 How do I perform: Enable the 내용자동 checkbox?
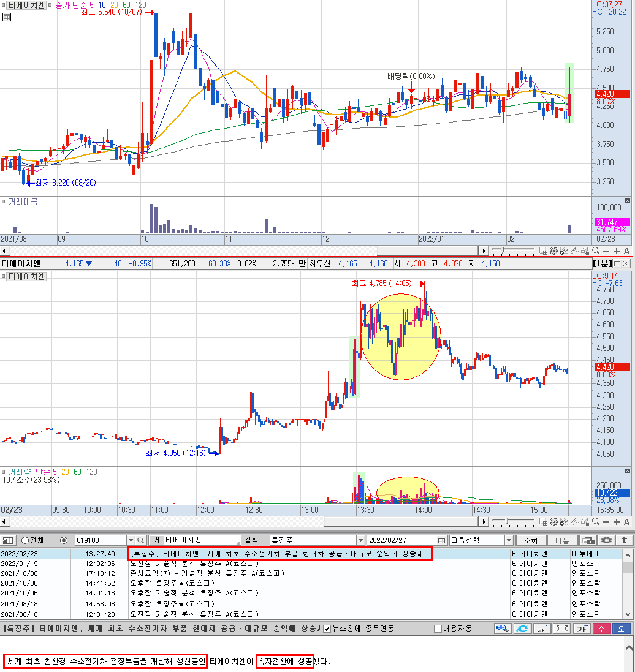pyautogui.click(x=438, y=629)
